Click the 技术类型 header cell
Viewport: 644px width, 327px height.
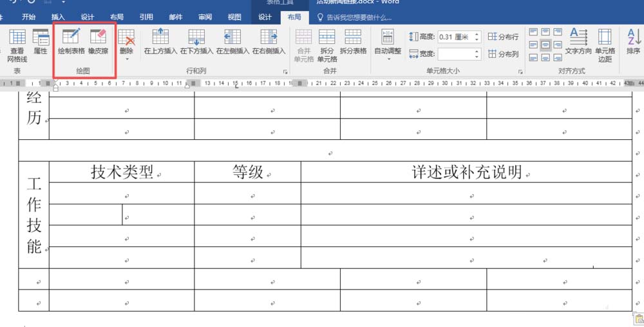pyautogui.click(x=122, y=172)
